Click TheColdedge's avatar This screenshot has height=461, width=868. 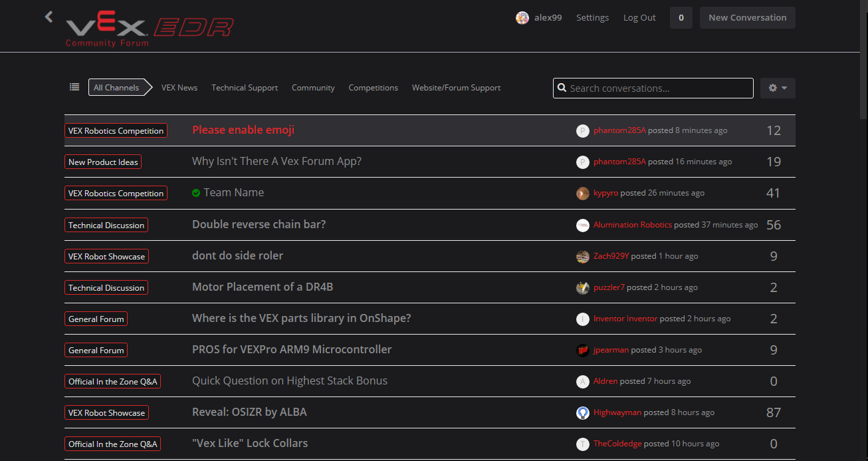[583, 444]
